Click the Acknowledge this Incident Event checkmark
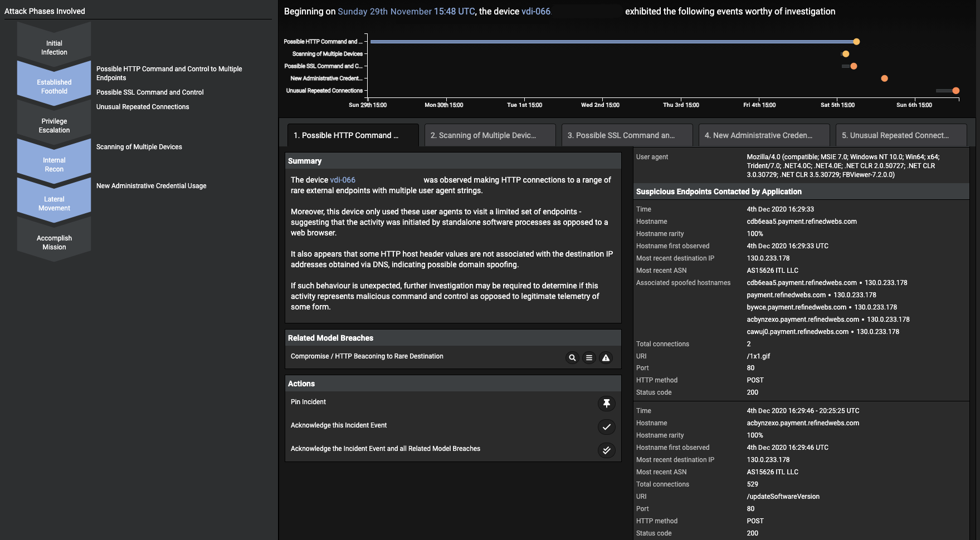Image resolution: width=980 pixels, height=540 pixels. (x=607, y=427)
